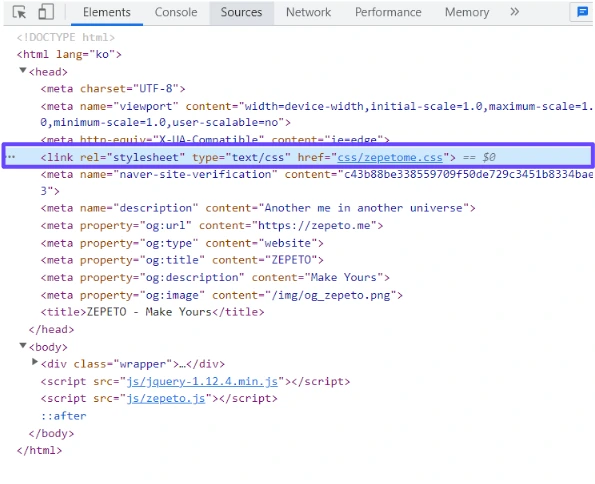595x484 pixels.
Task: Open the console messages icon
Action: [x=582, y=12]
